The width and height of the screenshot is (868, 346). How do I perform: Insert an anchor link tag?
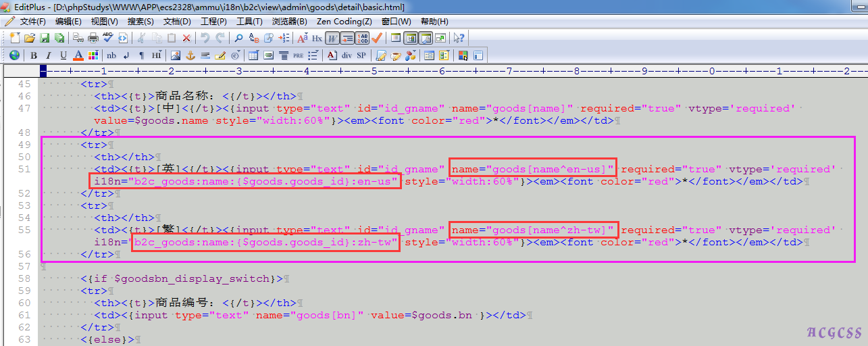tap(190, 55)
